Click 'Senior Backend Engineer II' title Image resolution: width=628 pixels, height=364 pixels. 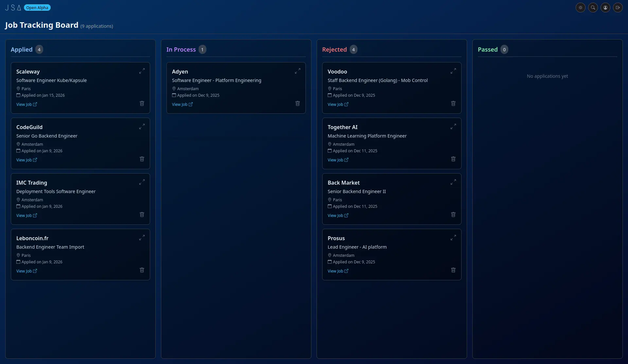[x=357, y=191]
